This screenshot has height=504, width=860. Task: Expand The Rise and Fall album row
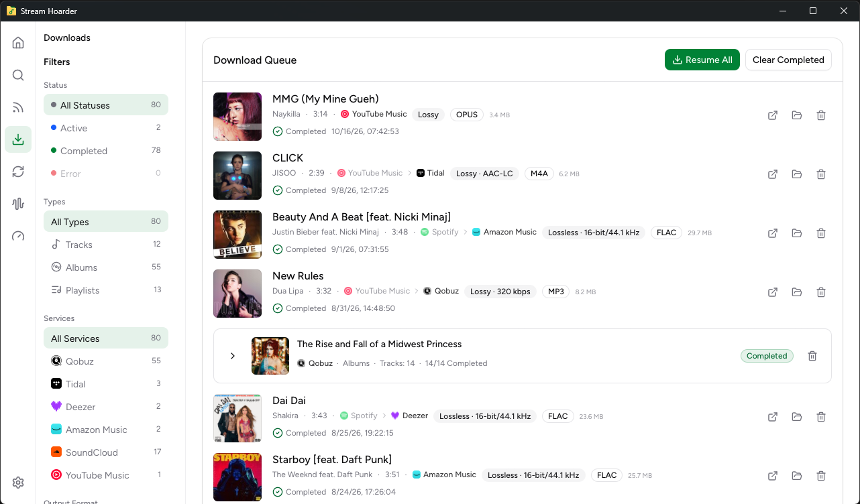(x=233, y=356)
